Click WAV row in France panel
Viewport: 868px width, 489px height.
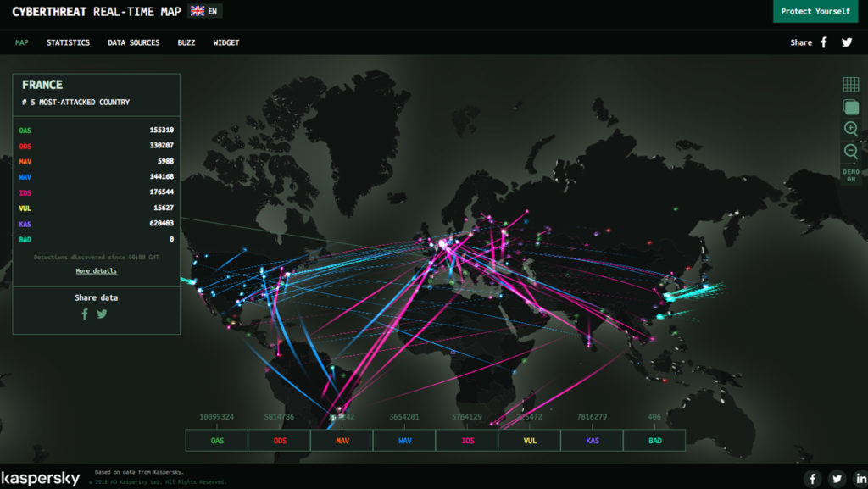click(x=97, y=177)
